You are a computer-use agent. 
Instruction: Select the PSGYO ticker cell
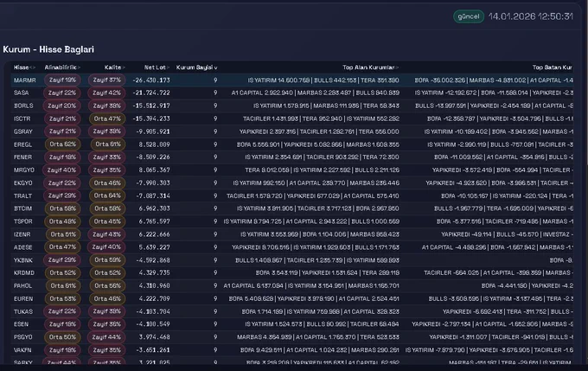(x=22, y=337)
